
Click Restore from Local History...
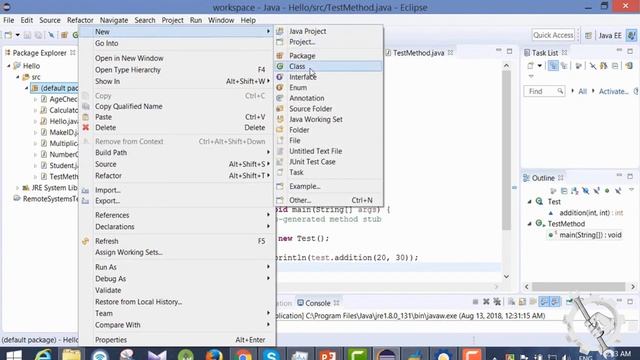[178, 302]
